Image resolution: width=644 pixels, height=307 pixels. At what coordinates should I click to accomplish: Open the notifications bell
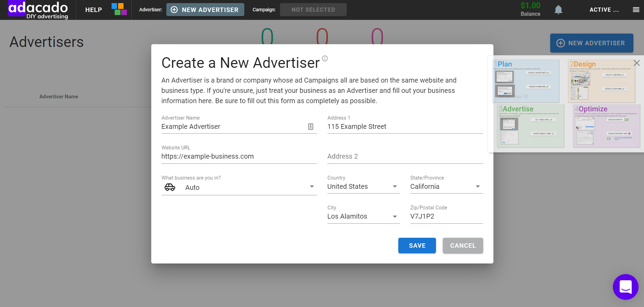(558, 10)
